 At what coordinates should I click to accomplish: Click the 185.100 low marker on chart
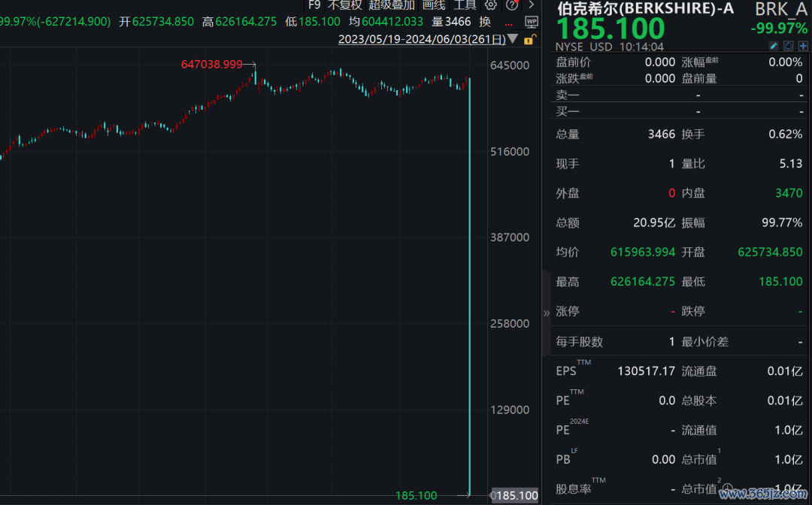point(417,496)
